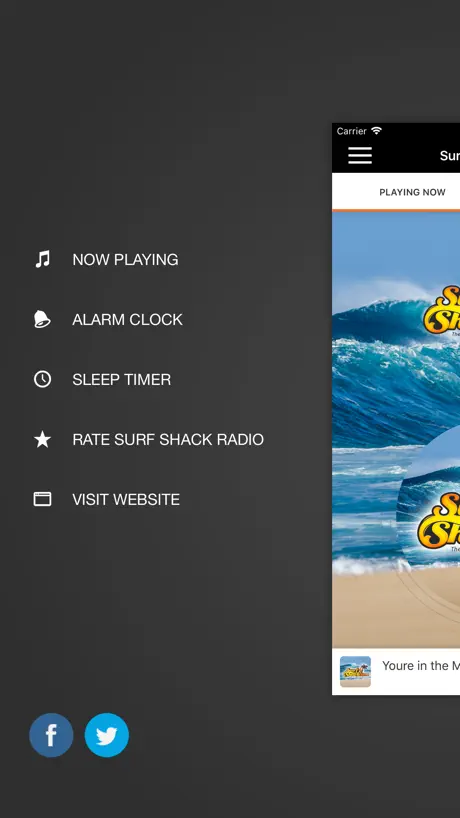Screen dimensions: 460x818
Task: Tap the hamburger menu icon
Action: (x=360, y=155)
